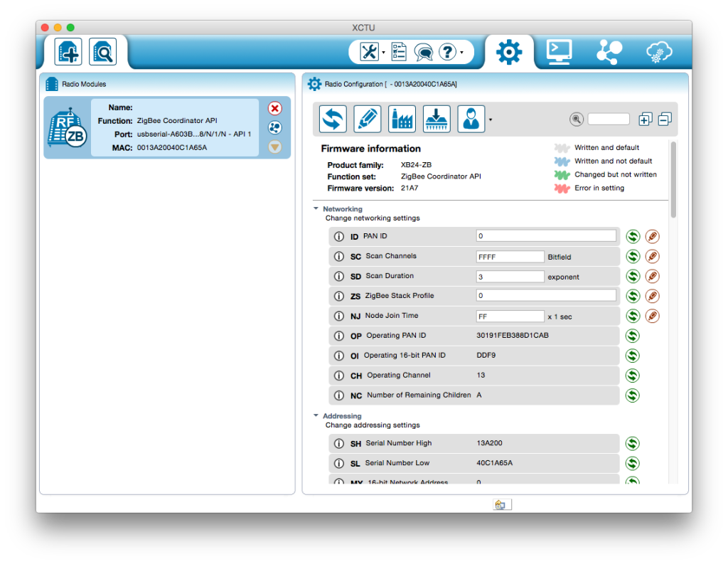728x564 pixels.
Task: Collapse the Addressing section
Action: click(316, 416)
